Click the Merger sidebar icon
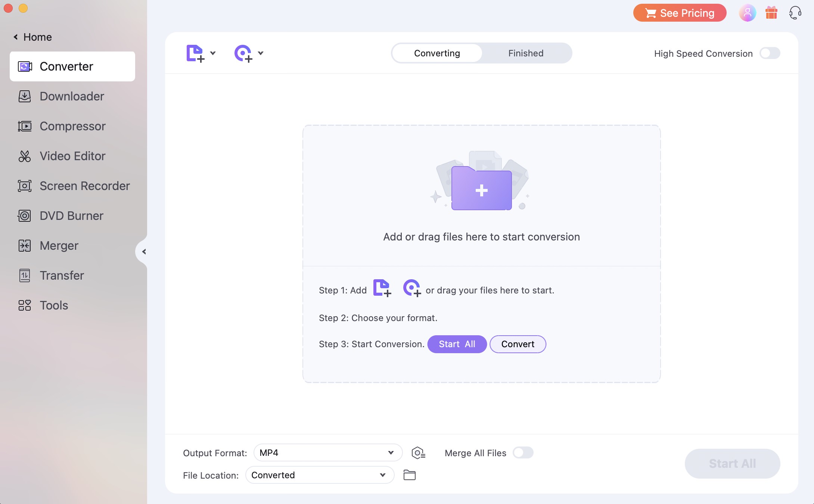The image size is (814, 504). (24, 245)
